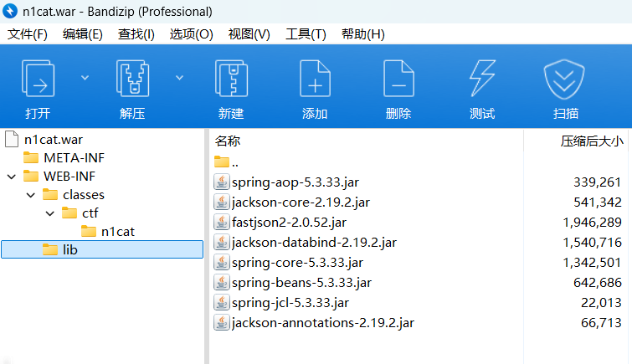632x364 pixels.
Task: Click the Add (添加) file icon
Action: pos(315,80)
